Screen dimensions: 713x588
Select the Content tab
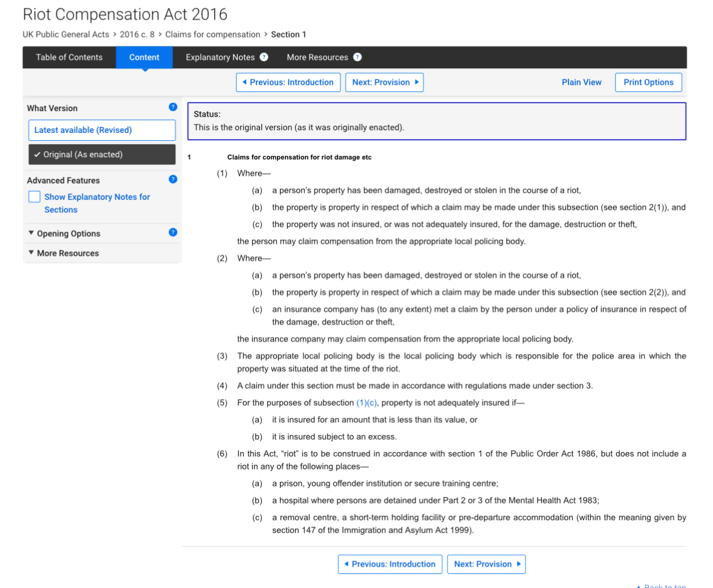point(144,57)
